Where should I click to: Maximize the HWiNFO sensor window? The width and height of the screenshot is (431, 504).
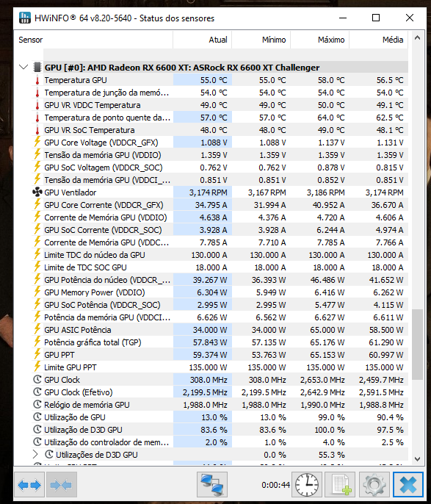[x=376, y=18]
